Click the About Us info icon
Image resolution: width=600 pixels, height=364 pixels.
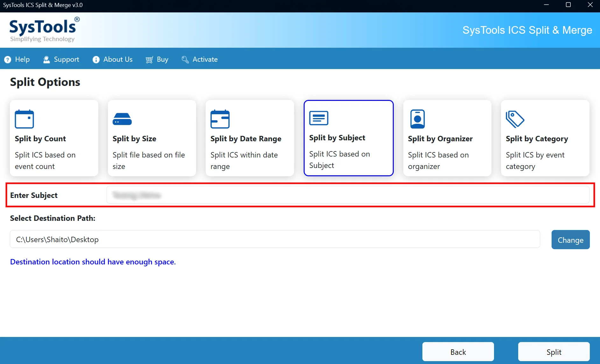point(96,59)
